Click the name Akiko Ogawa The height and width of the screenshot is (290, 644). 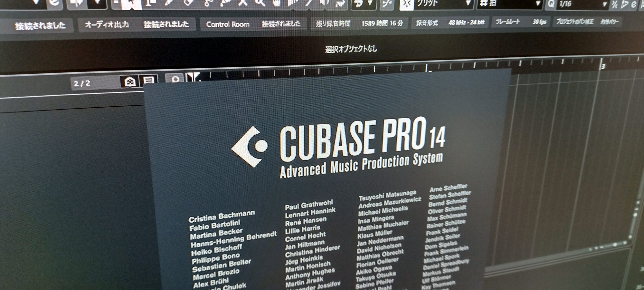click(374, 270)
